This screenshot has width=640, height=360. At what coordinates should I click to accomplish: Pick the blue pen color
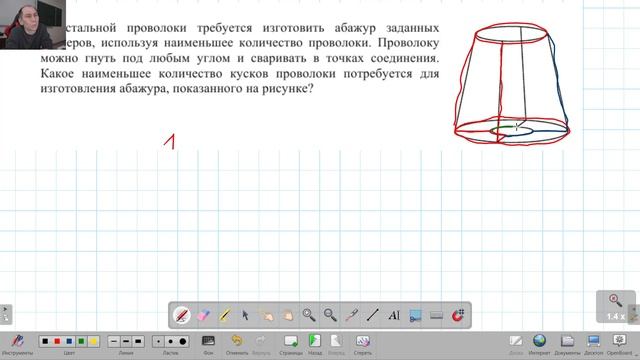[x=69, y=341]
